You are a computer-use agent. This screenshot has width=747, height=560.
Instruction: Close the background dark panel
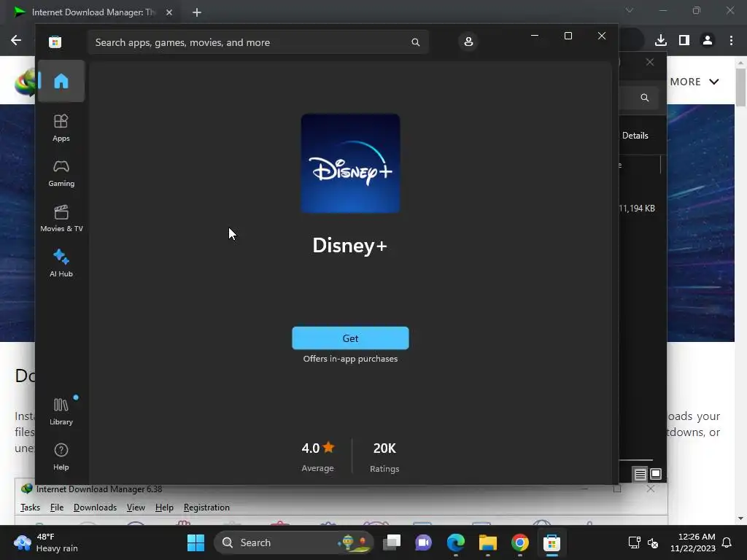point(650,62)
